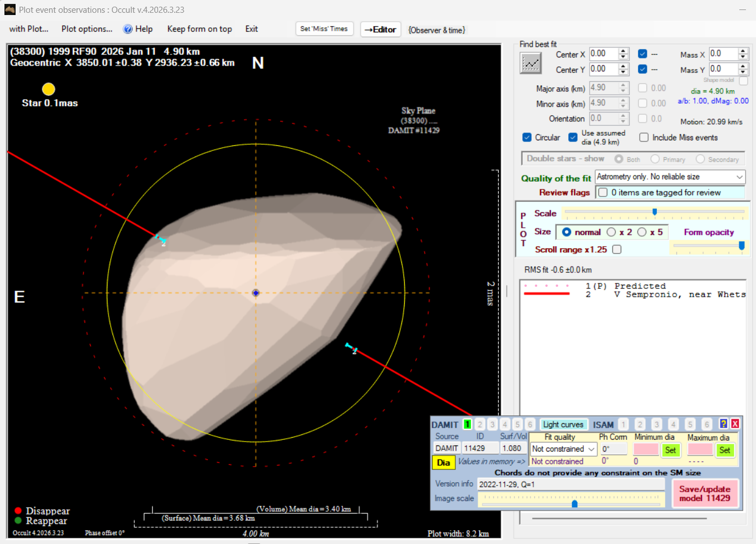Increase Center X value with up arrow
Image resolution: width=756 pixels, height=544 pixels.
[x=624, y=51]
